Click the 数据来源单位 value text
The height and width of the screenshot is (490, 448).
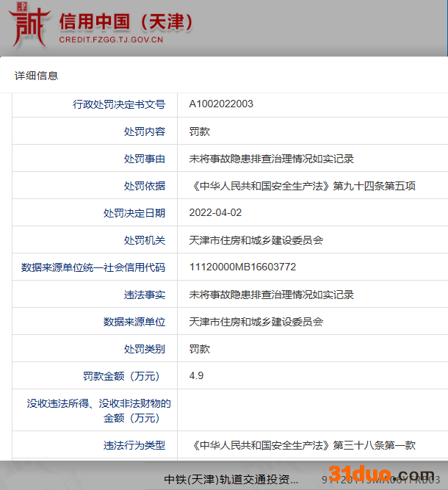click(x=256, y=322)
